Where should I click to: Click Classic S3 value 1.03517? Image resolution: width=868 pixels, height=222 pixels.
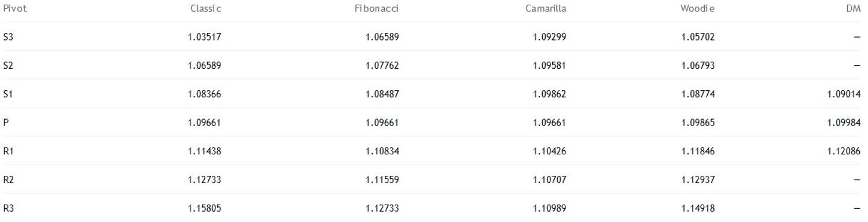(x=205, y=37)
